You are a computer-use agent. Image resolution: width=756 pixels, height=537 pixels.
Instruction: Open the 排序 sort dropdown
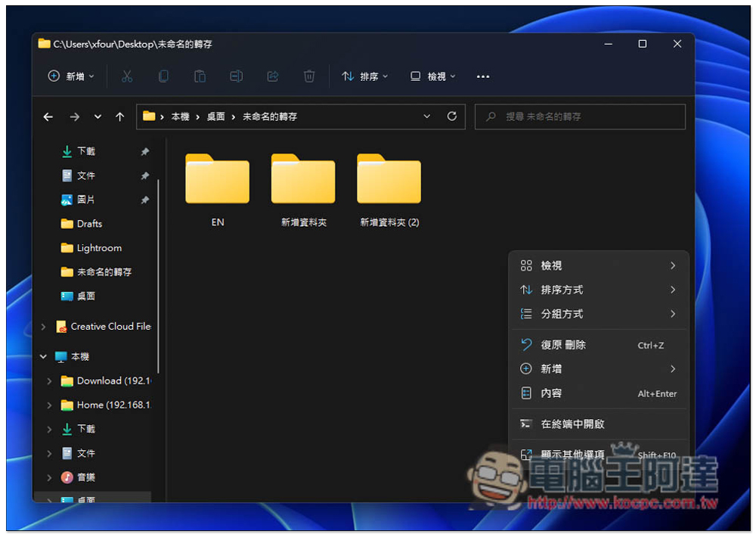click(x=364, y=76)
